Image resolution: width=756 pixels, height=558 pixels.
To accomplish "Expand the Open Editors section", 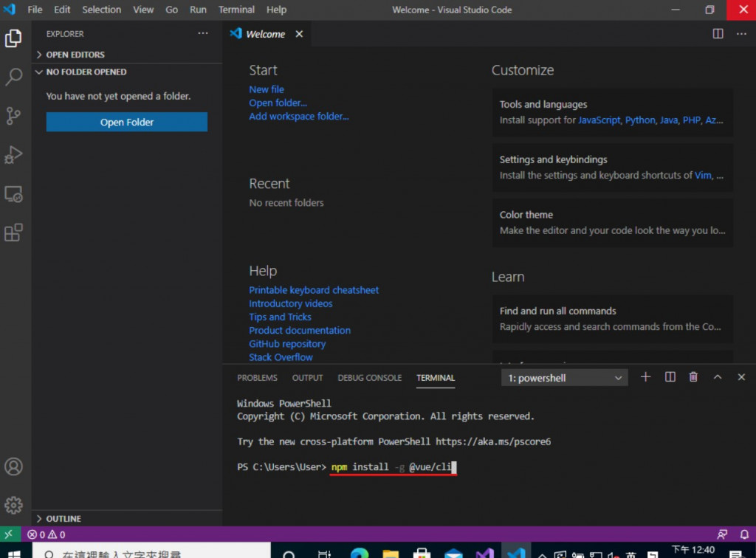I will pos(127,55).
